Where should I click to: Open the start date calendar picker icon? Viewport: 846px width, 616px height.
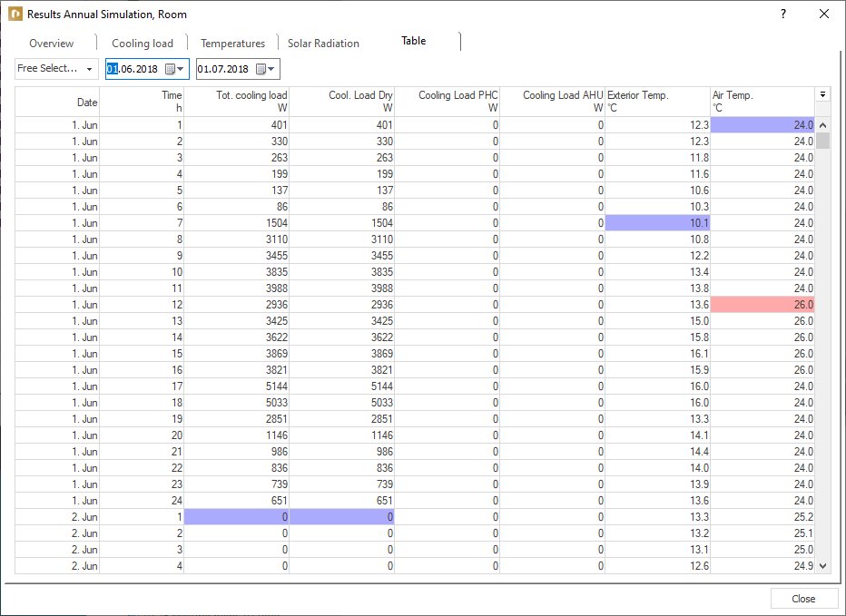(x=174, y=69)
